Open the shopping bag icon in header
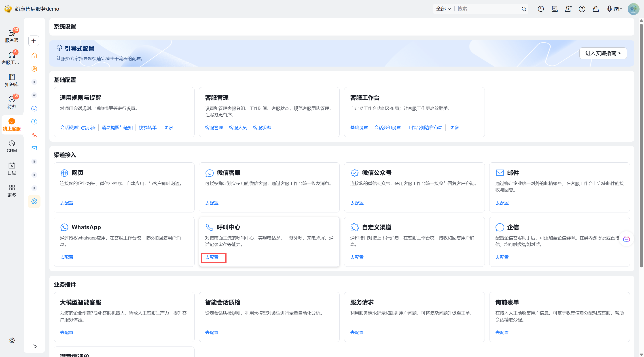The height and width of the screenshot is (357, 644). point(596,9)
